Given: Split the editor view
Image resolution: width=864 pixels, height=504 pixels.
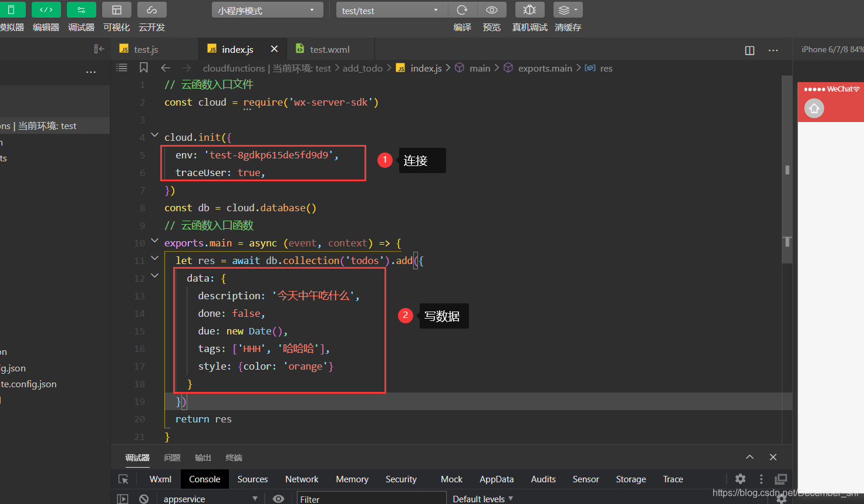Looking at the screenshot, I should coord(750,50).
